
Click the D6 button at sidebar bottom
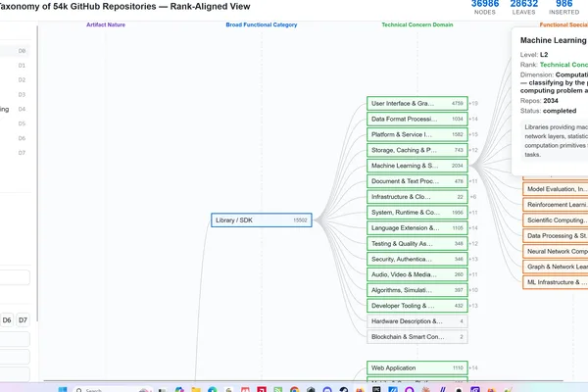(7, 320)
